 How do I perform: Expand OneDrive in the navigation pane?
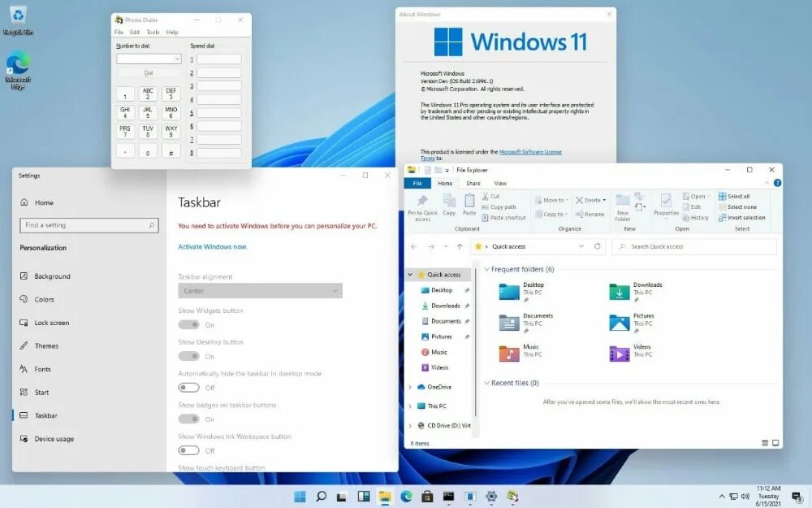pos(410,387)
